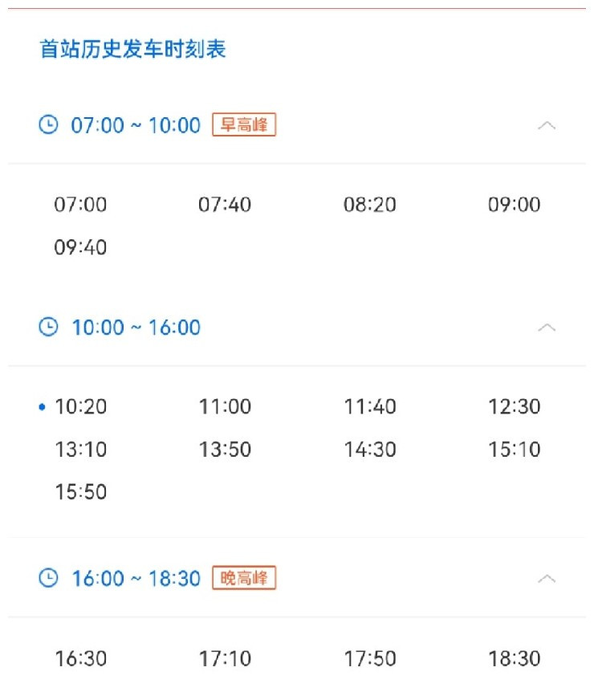Click the 早高峰 morning peak tag
The height and width of the screenshot is (700, 594).
(244, 124)
